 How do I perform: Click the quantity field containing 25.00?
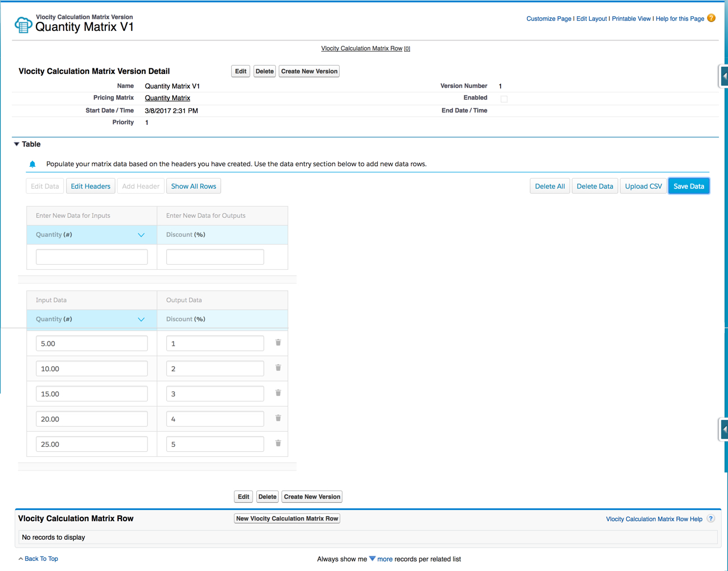(x=92, y=444)
